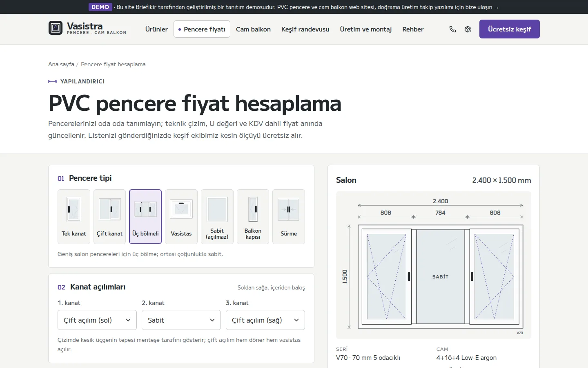Click the Ücretsiz keşif button
The image size is (588, 368).
[x=510, y=29]
